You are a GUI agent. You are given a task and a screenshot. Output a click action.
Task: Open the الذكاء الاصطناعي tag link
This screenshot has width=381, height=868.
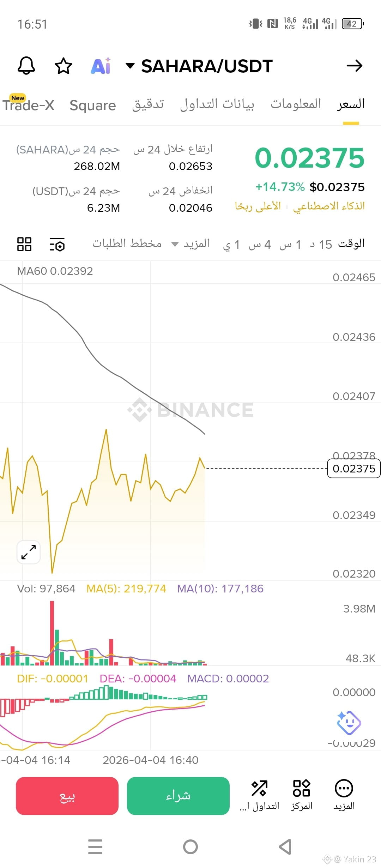pos(329,206)
